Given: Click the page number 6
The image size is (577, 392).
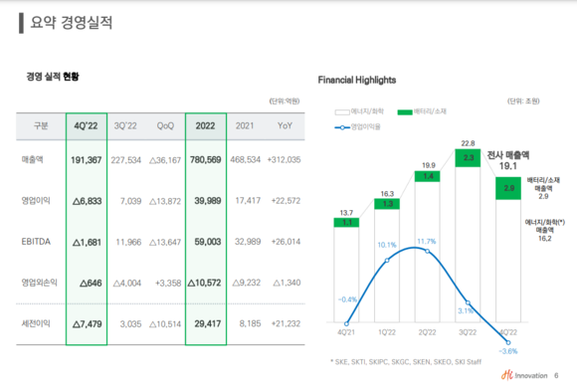Looking at the screenshot, I should [556, 375].
